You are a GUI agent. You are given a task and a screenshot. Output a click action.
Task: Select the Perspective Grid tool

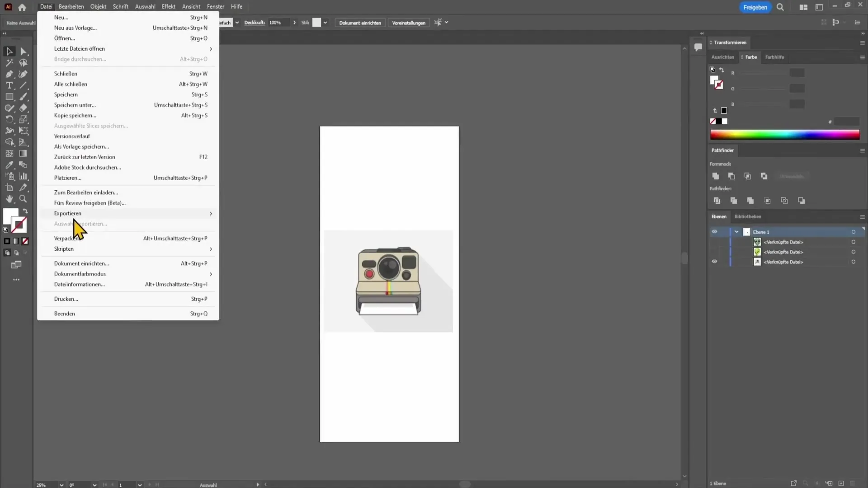pyautogui.click(x=24, y=142)
